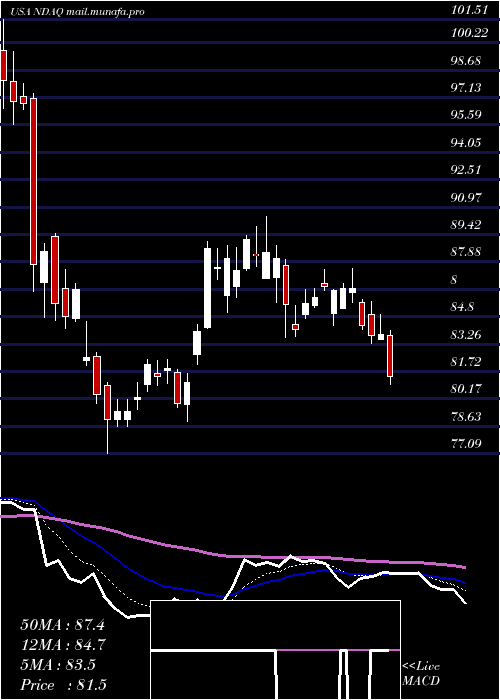Click the 100.22 price axis label
The width and height of the screenshot is (500, 700).
click(x=469, y=33)
